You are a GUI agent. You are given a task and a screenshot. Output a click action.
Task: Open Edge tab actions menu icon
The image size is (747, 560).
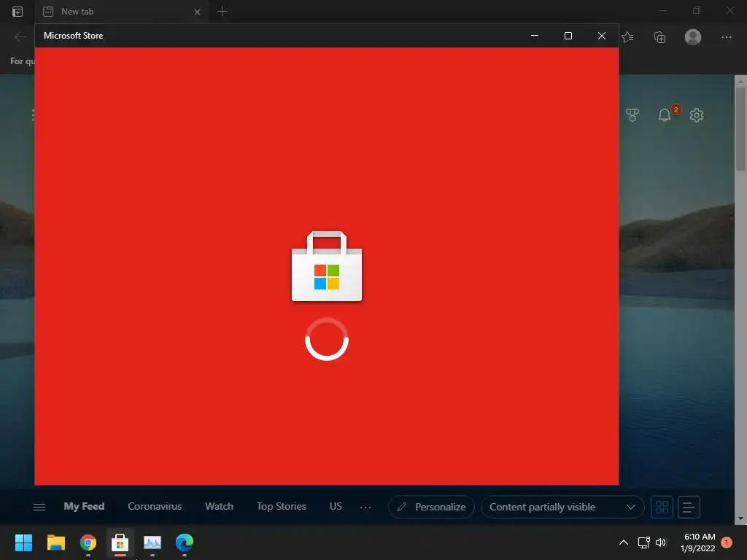18,12
